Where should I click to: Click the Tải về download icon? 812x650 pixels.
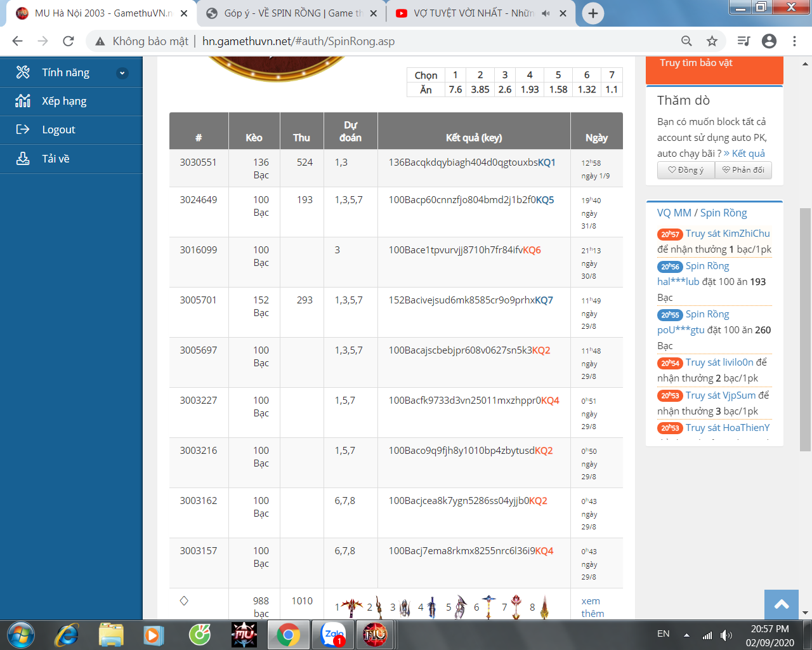(23, 159)
